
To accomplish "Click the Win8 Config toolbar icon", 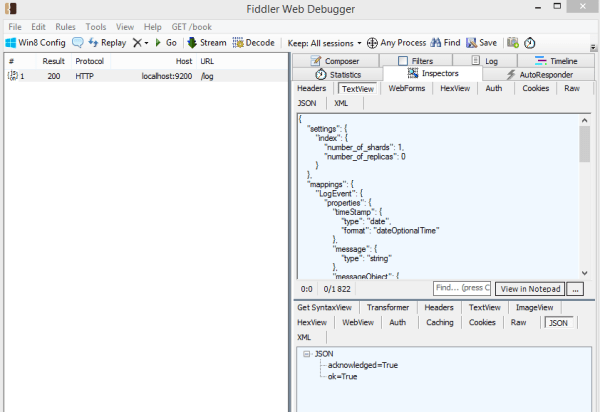I will pyautogui.click(x=36, y=43).
